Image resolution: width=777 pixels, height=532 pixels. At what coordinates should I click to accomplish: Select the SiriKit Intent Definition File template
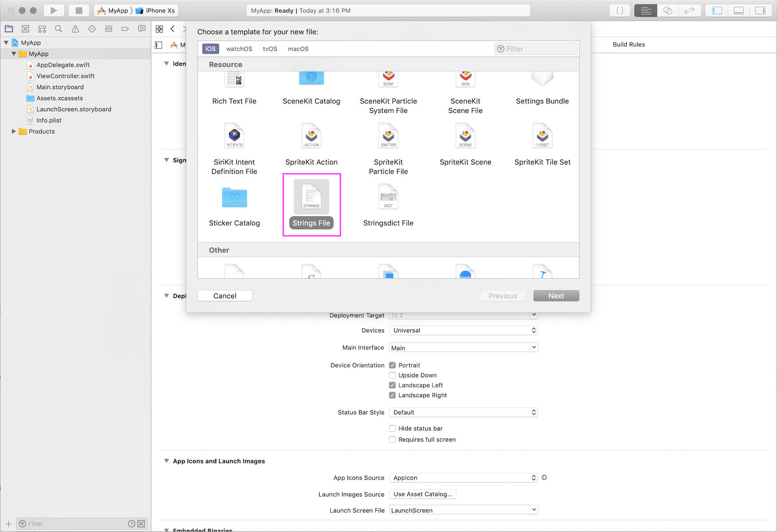click(234, 149)
